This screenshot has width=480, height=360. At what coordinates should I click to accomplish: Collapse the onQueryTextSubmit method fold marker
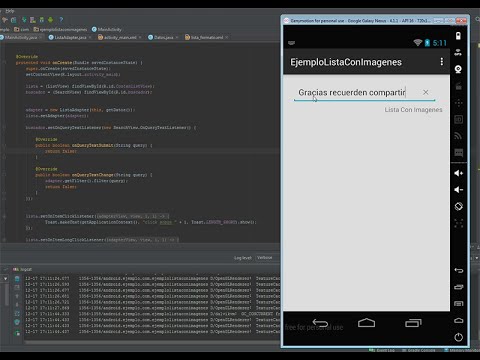[x=4, y=145]
